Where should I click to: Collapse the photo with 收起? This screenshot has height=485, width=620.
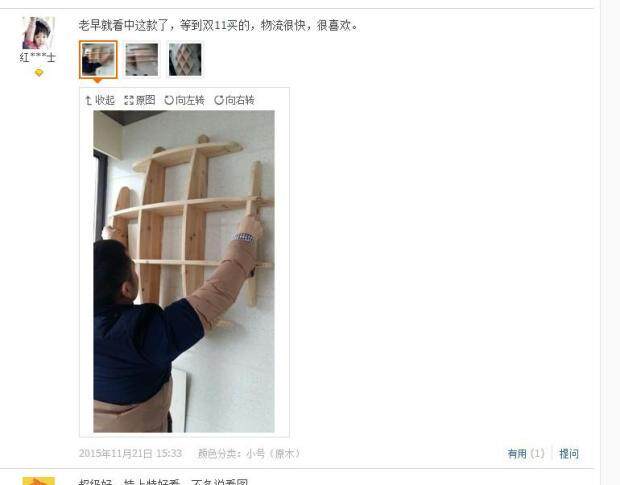pyautogui.click(x=100, y=100)
